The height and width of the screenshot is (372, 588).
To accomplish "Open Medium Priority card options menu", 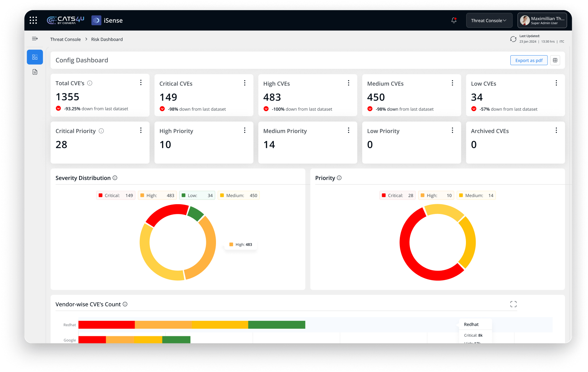I will (349, 130).
